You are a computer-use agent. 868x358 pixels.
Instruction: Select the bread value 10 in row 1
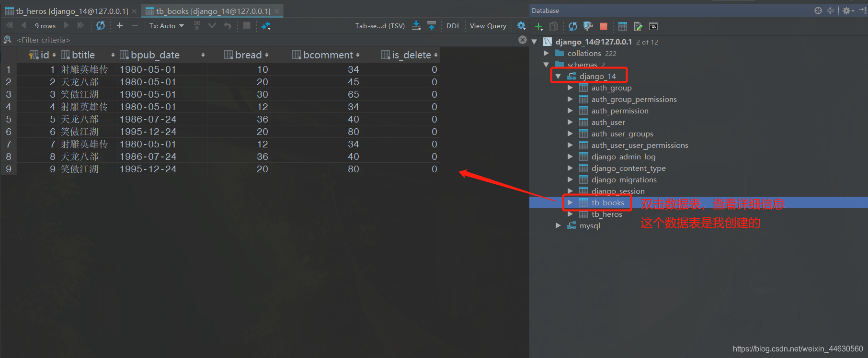click(239, 69)
